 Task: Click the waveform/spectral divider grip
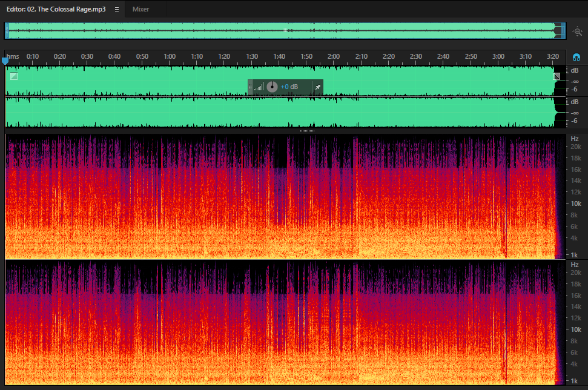(307, 131)
